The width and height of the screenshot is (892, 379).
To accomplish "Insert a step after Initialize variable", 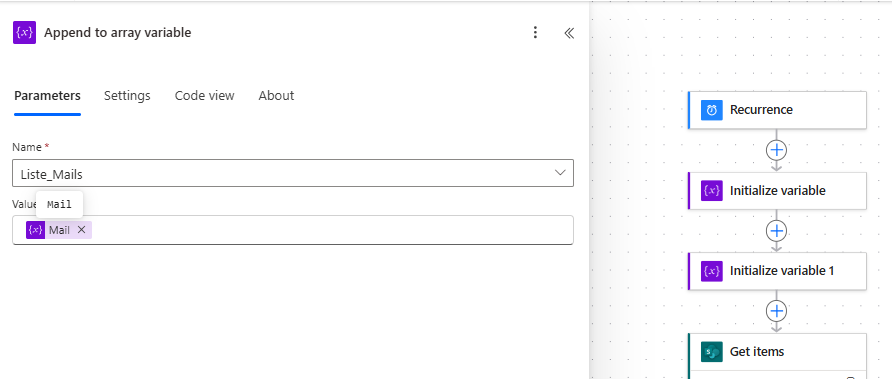I will click(777, 230).
